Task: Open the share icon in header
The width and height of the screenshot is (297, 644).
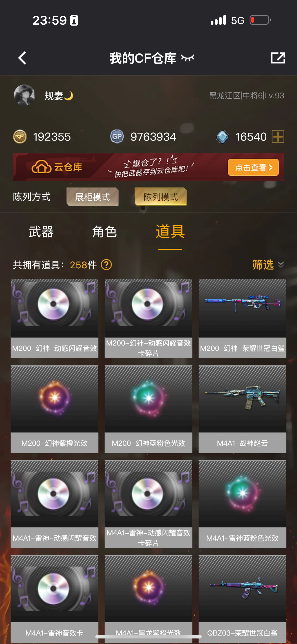Action: pyautogui.click(x=278, y=58)
